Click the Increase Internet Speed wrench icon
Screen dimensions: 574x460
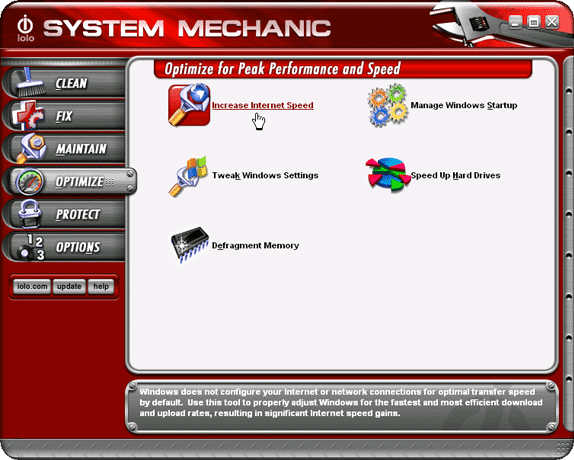189,105
